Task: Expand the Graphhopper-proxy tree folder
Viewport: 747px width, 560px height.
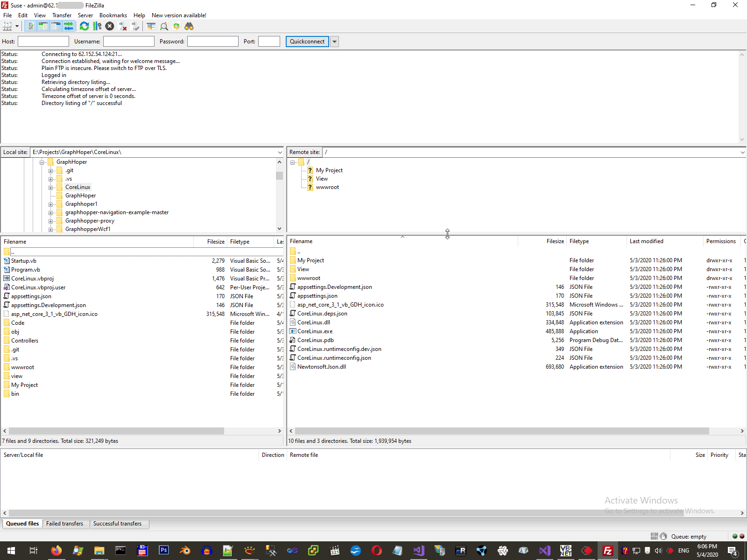Action: pos(51,221)
